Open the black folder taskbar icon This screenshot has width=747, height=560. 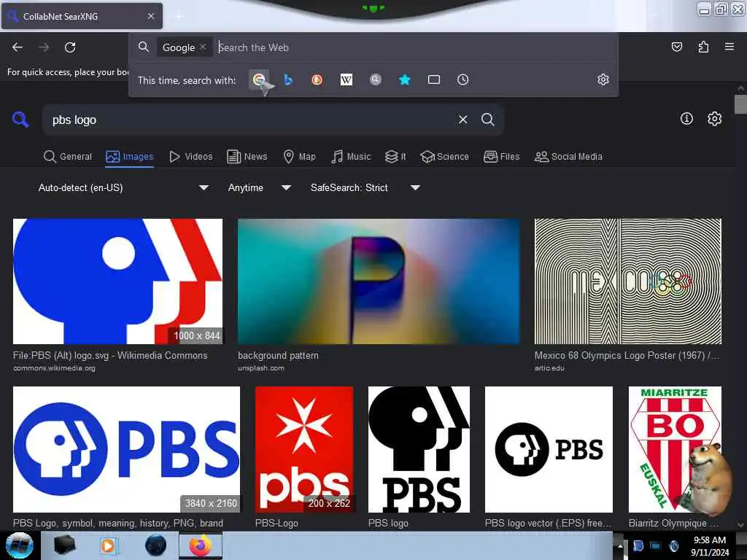64,545
